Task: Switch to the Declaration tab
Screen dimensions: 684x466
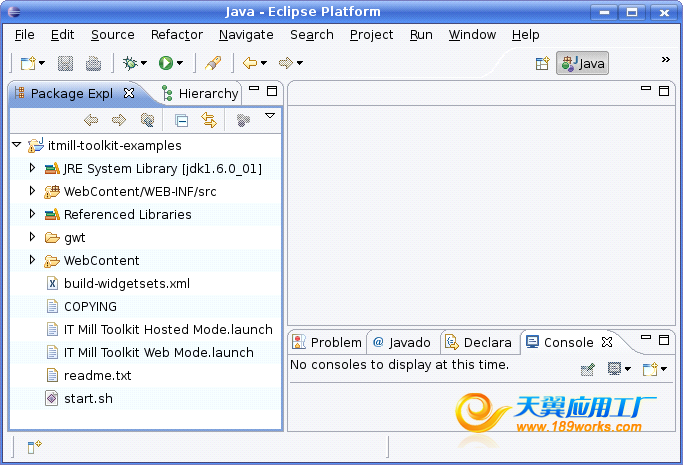Action: (479, 343)
